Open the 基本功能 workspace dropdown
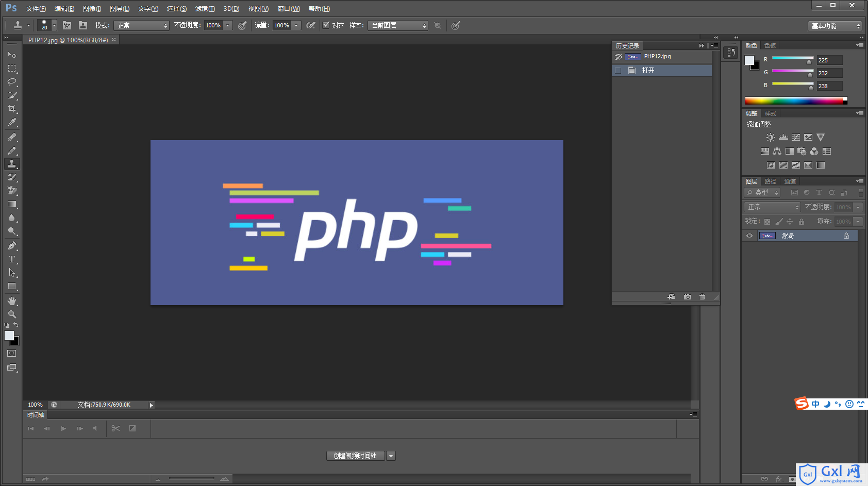This screenshot has height=486, width=868. click(x=834, y=26)
